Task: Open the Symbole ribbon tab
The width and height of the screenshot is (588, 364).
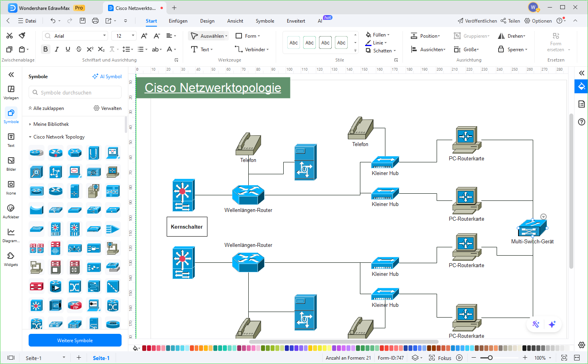Action: coord(265,21)
